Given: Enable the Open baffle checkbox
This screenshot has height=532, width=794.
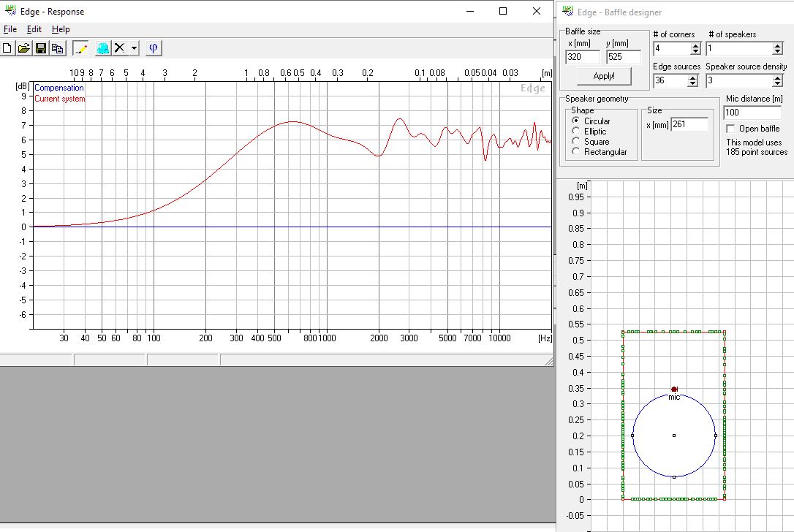Looking at the screenshot, I should pos(730,129).
